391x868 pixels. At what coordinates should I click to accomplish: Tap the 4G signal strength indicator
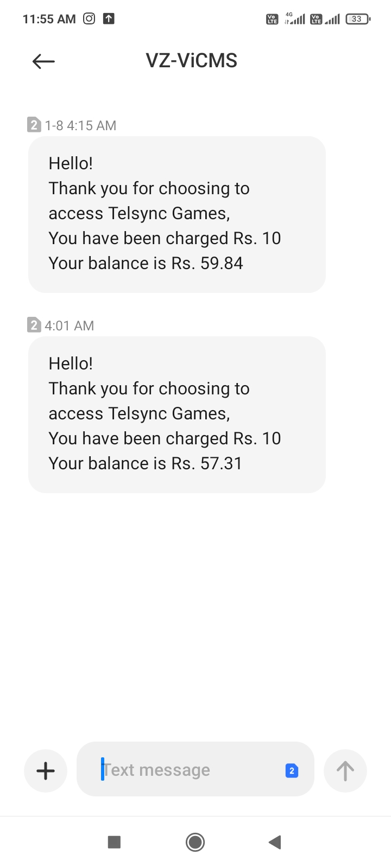295,19
